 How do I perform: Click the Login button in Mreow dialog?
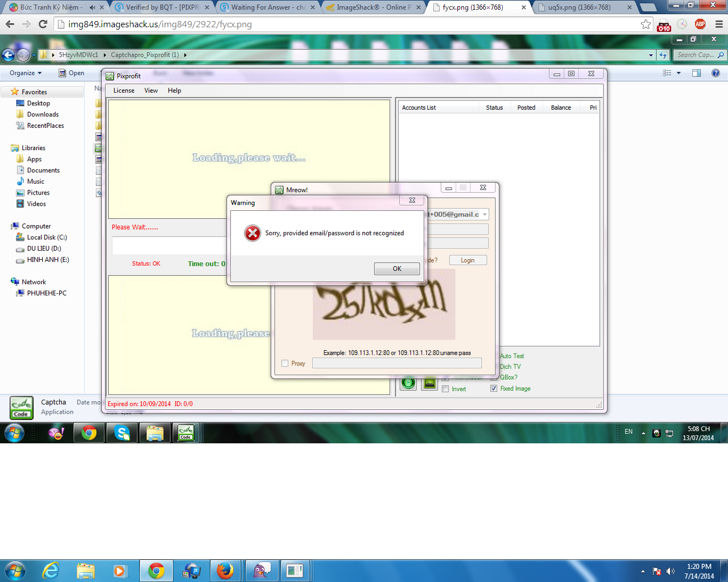tap(468, 260)
